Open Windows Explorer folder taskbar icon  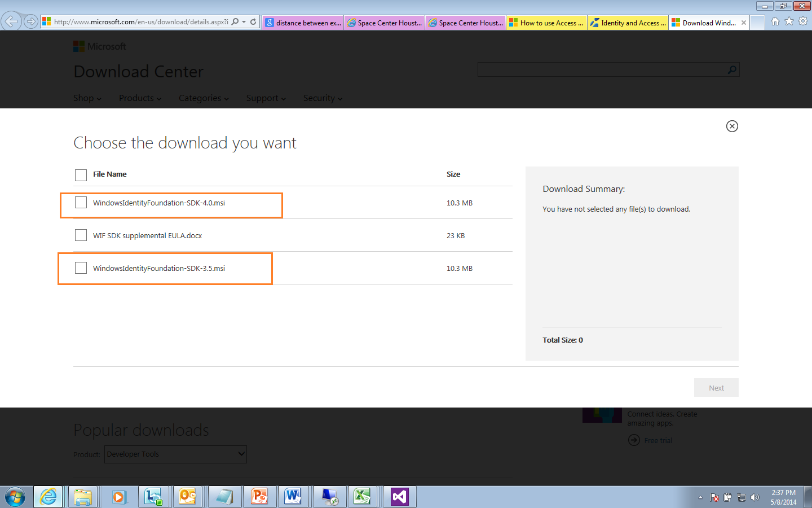[x=83, y=497]
